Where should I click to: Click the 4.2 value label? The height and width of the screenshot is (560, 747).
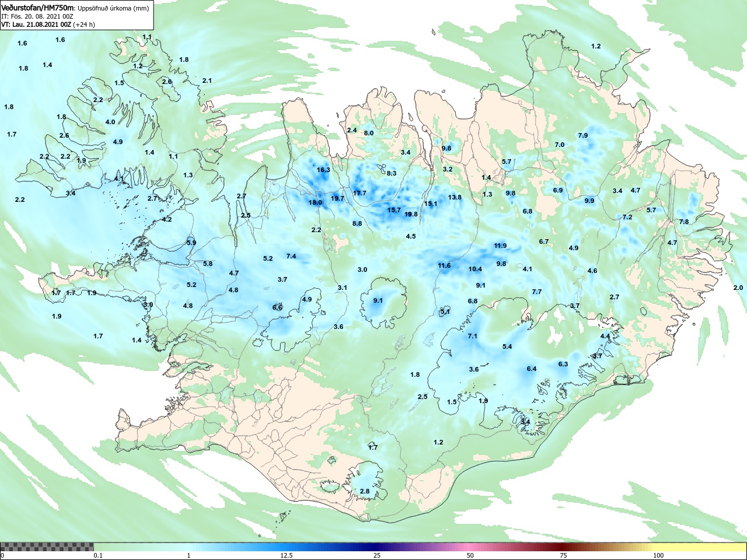pyautogui.click(x=167, y=219)
